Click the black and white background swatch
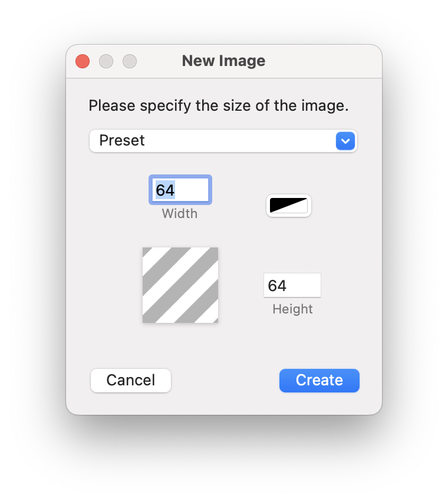This screenshot has width=448, height=502. [289, 206]
